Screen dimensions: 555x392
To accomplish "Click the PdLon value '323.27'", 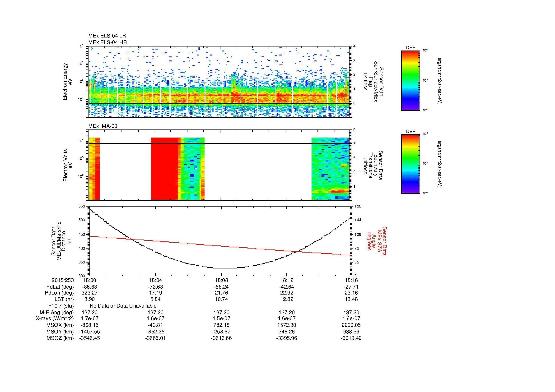I will [89, 293].
